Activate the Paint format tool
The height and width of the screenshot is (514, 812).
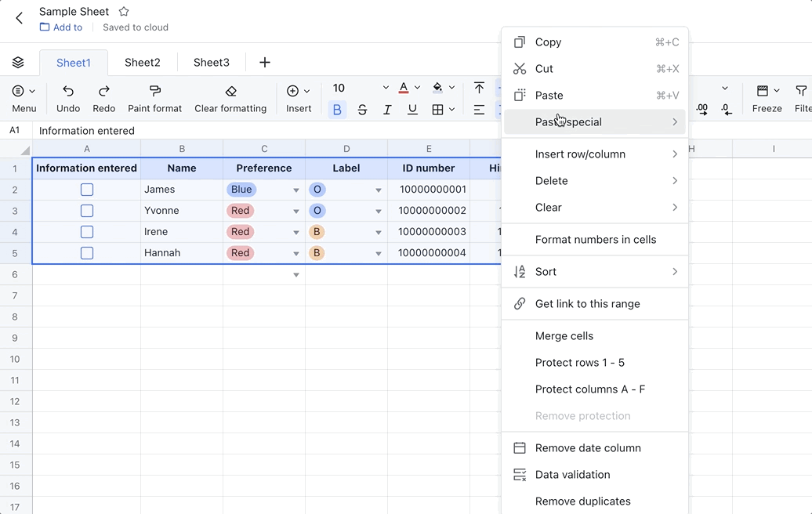pos(154,92)
